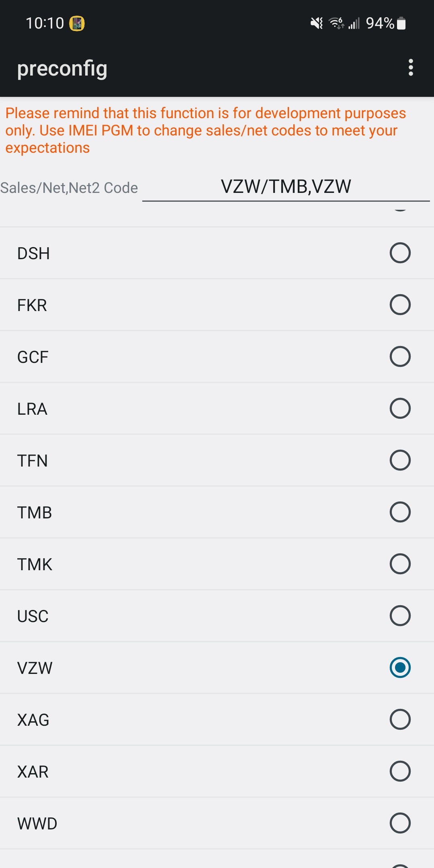Tap the muted sound status icon
Viewport: 434px width, 868px height.
click(x=317, y=23)
